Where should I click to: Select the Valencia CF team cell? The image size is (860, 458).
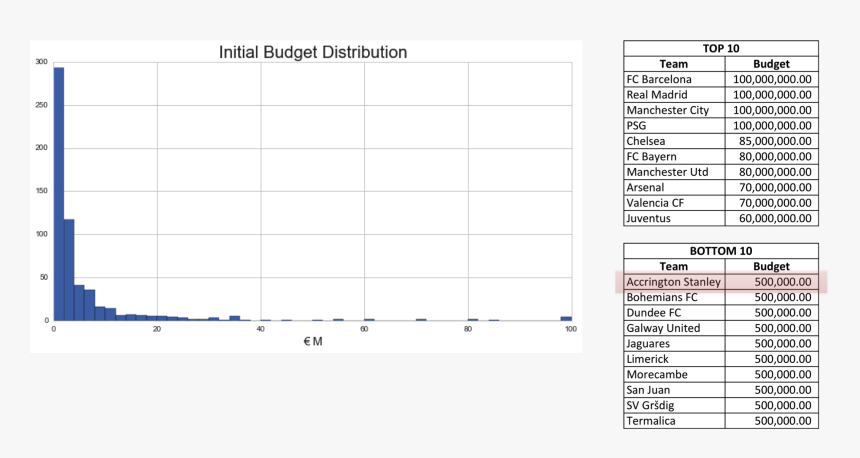(x=674, y=202)
